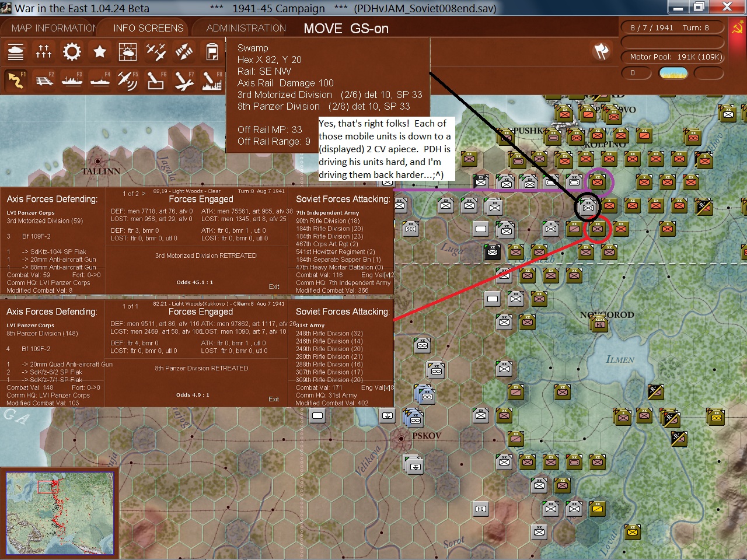Open the production gear icon
Screen dimensions: 747x560
point(72,52)
